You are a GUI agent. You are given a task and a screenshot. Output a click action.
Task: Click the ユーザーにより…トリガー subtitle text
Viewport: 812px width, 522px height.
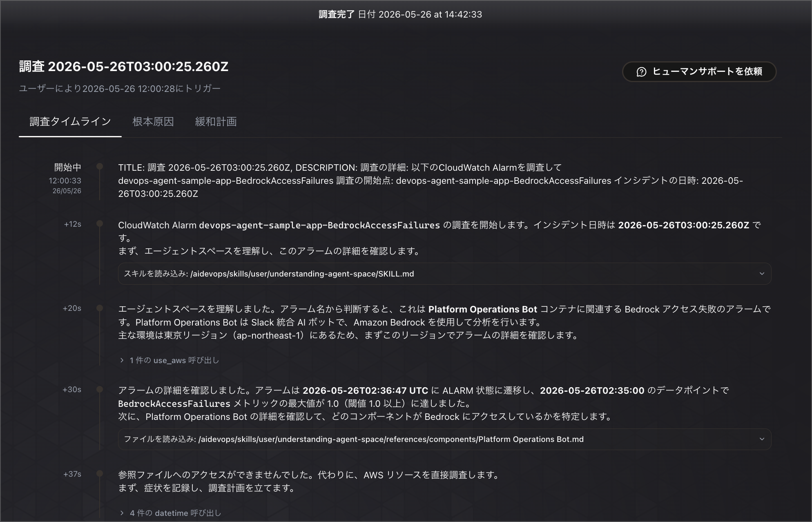[x=120, y=89]
